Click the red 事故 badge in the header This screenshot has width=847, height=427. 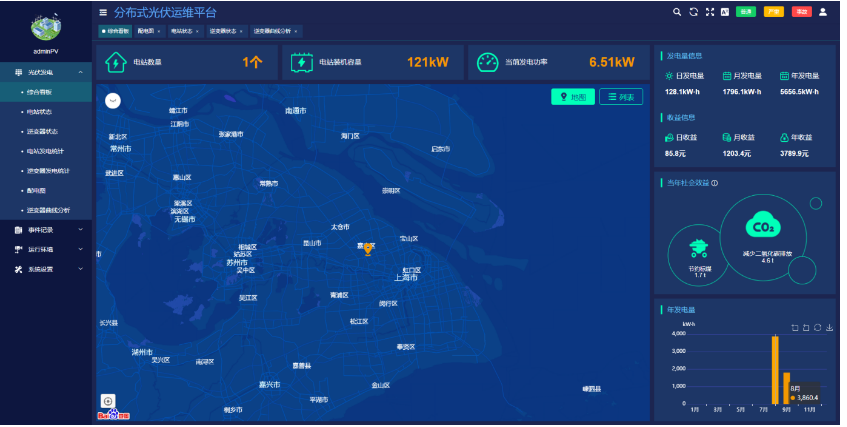801,12
